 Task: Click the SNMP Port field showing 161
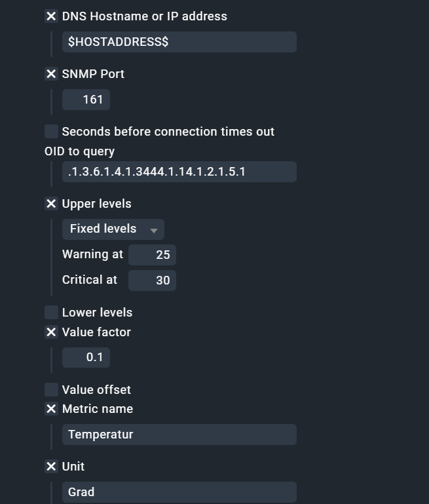click(86, 100)
